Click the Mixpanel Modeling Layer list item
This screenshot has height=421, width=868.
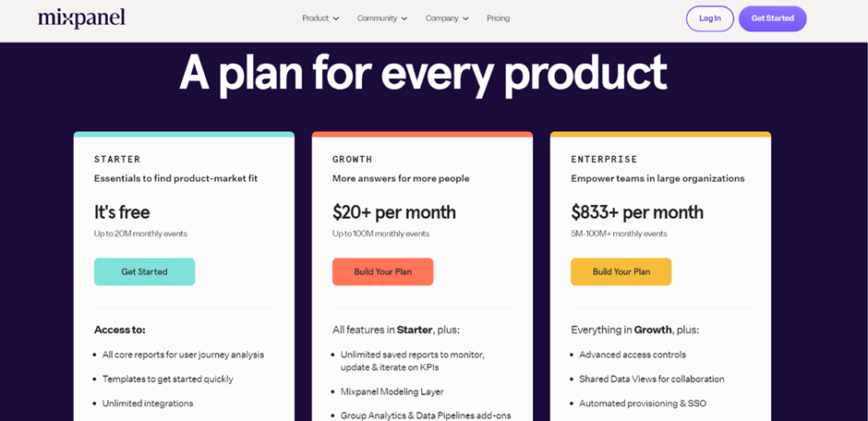(392, 391)
